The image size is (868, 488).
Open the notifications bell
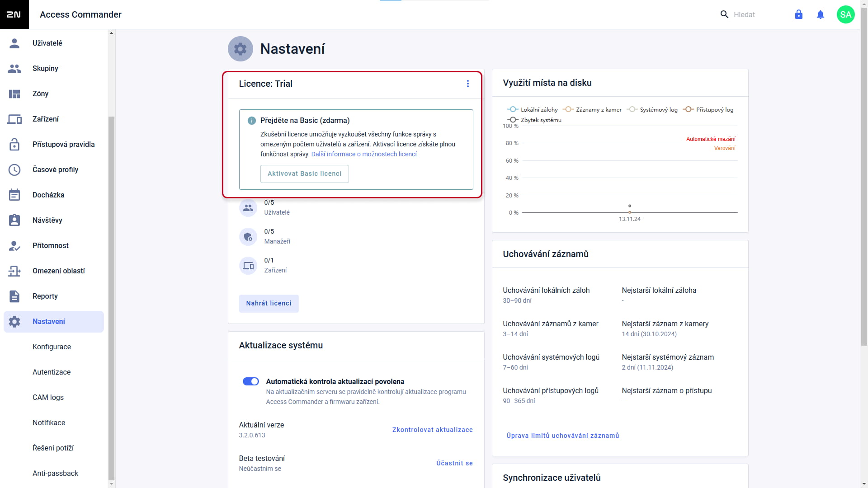(x=821, y=14)
